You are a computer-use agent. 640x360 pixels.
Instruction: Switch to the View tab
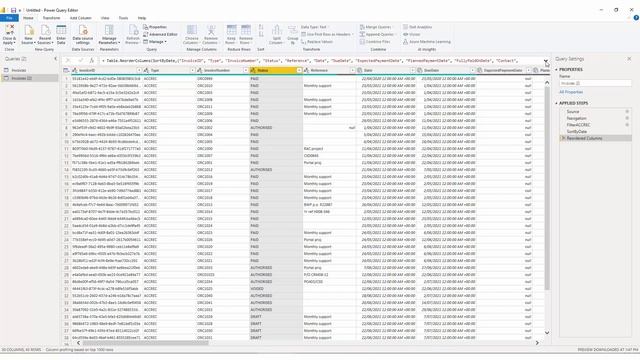105,18
